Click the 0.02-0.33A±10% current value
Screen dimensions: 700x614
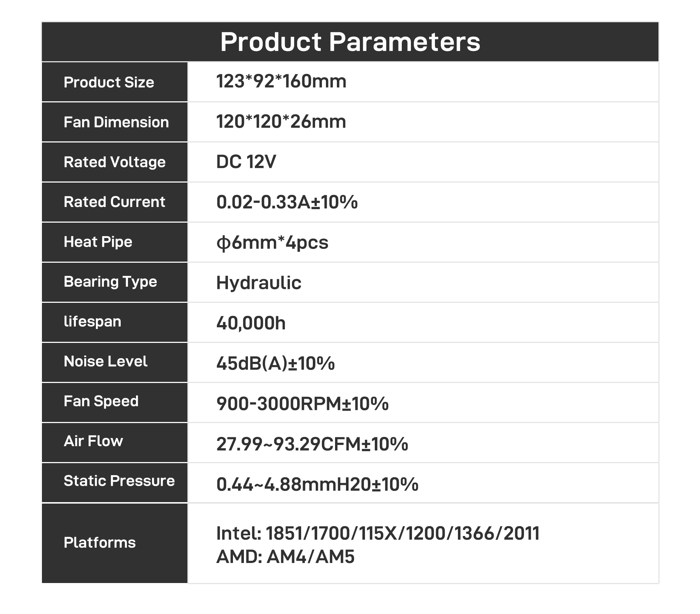287,202
